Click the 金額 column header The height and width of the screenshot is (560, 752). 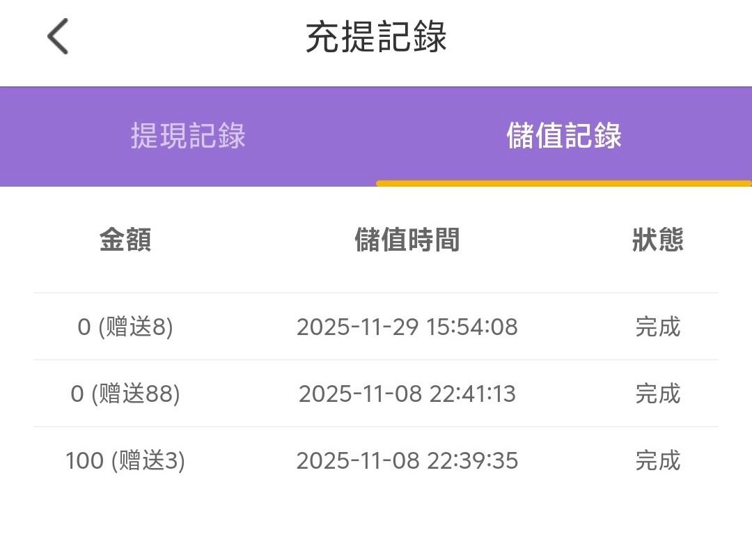coord(125,240)
